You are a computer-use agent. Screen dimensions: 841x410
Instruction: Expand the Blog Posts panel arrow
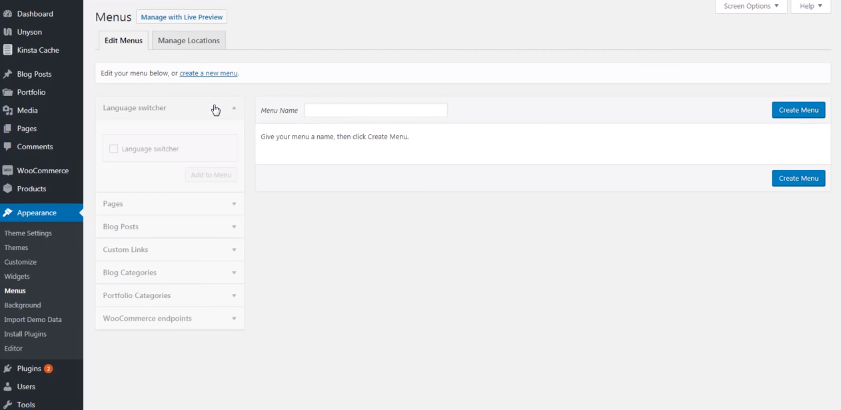tap(234, 227)
